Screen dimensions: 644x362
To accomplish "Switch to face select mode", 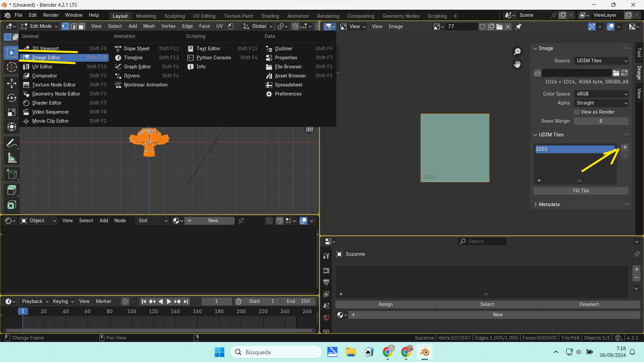I will pos(82,26).
